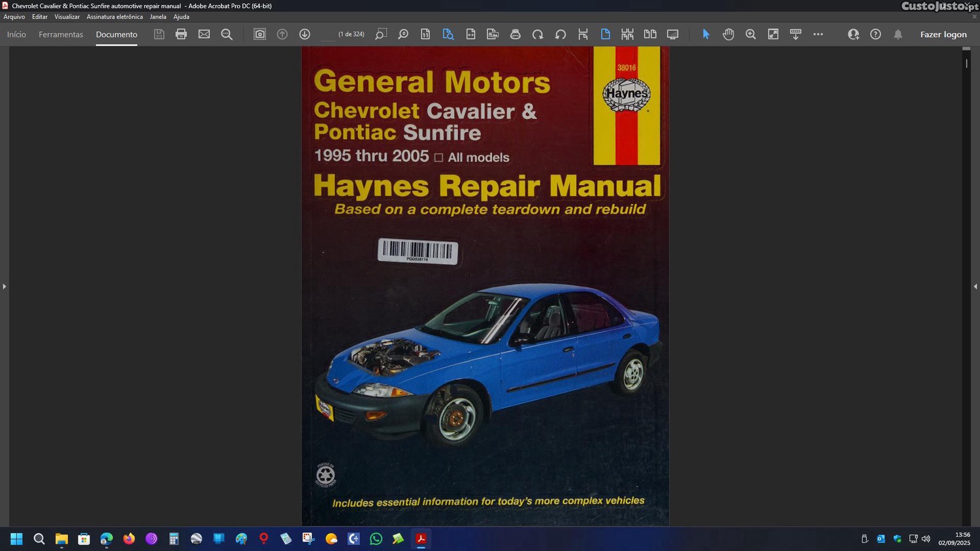Toggle single page view mode
The image size is (980, 551).
click(605, 34)
